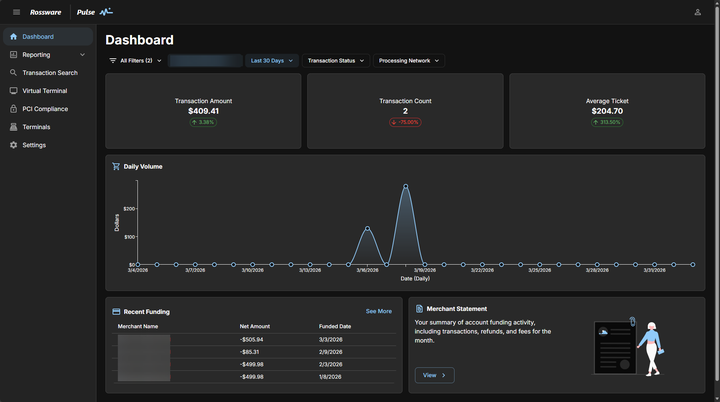The image size is (720, 402).
Task: Open the Last 30 Days date dropdown
Action: tap(272, 61)
